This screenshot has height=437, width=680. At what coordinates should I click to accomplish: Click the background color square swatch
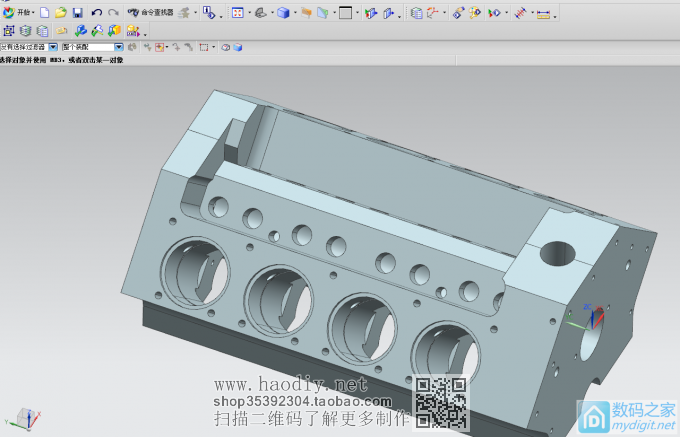pos(345,13)
